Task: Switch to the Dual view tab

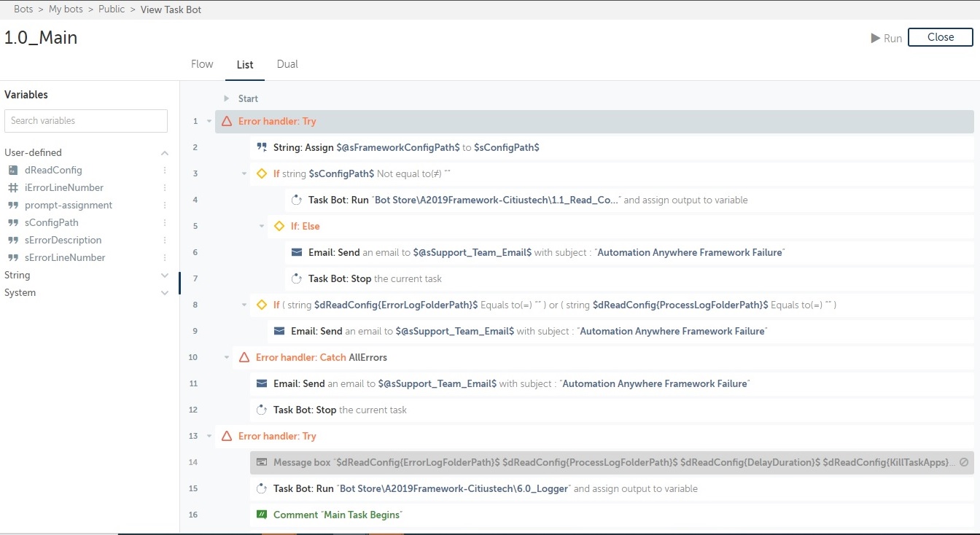Action: (x=287, y=64)
